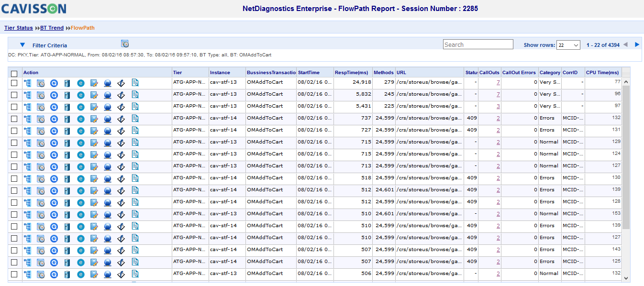644x286 pixels.
Task: Open the notebook-with-pencil icon in the 24,918 ms row
Action: [94, 83]
